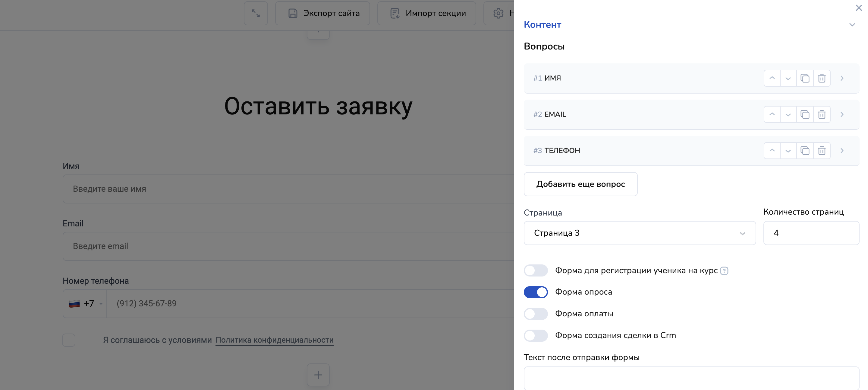
Task: Enable the Форма оплаты toggle
Action: (x=536, y=314)
